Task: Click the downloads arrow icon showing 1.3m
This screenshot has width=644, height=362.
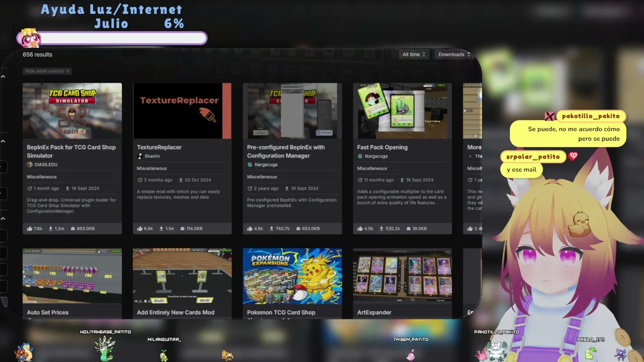Action: pyautogui.click(x=51, y=229)
